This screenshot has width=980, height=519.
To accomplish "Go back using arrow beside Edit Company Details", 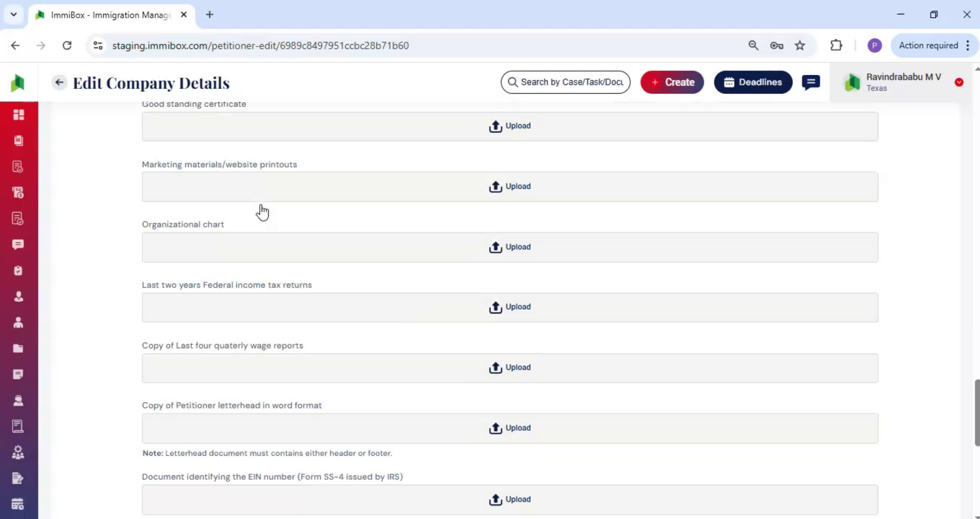I will [x=59, y=83].
